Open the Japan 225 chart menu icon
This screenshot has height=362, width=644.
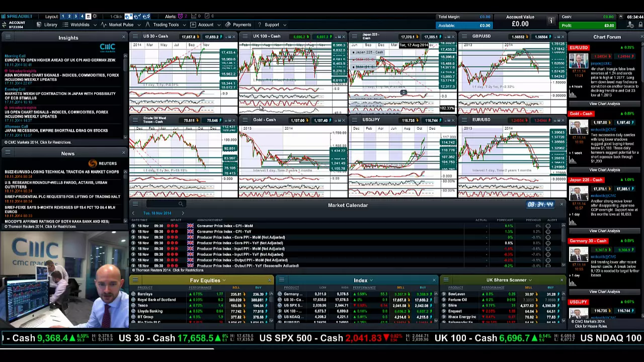point(354,36)
